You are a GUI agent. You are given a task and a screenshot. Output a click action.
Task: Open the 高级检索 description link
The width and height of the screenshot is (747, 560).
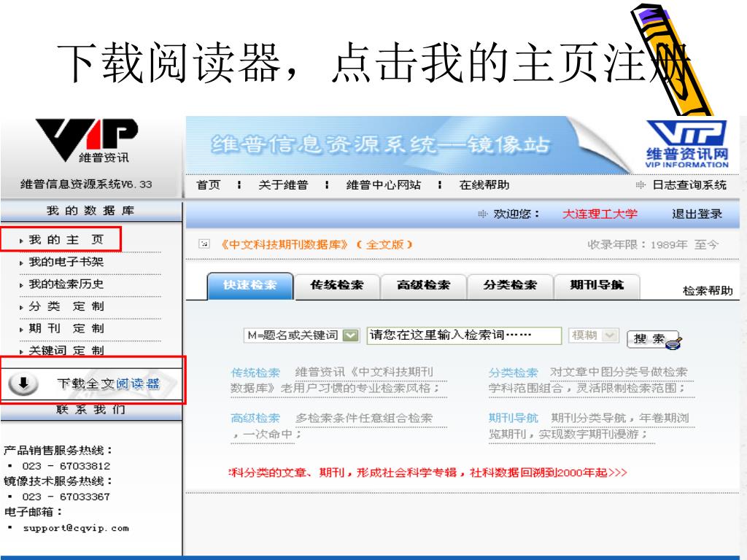tap(255, 418)
